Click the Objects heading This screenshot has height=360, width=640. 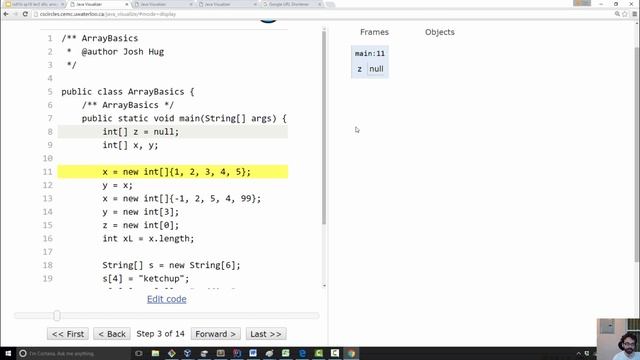(440, 32)
